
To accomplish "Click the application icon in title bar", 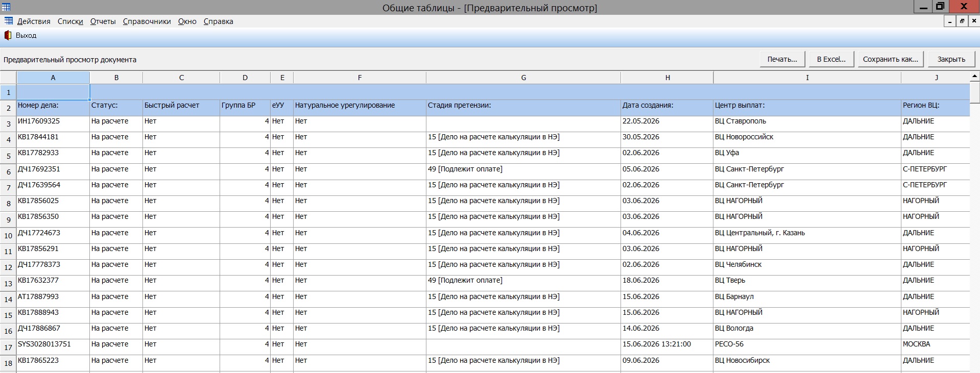I will click(6, 7).
